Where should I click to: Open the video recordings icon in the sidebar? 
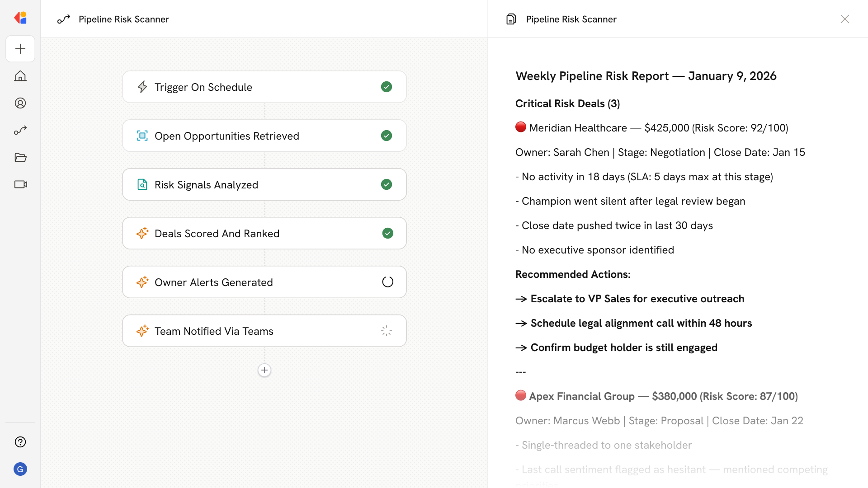click(x=20, y=184)
